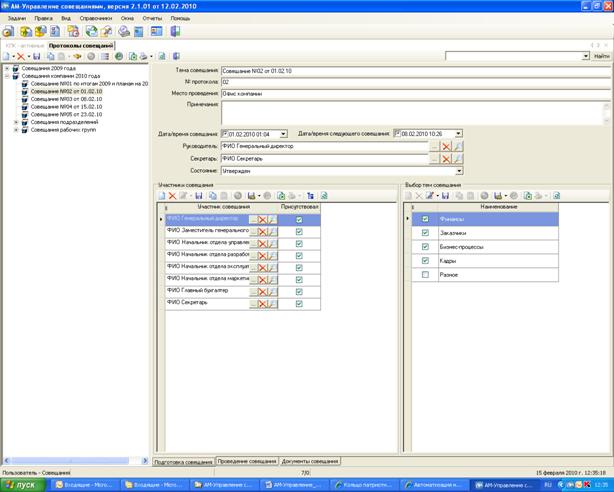Image resolution: width=614 pixels, height=492 pixels.
Task: Open the Дата/время совещания date dropdown
Action: 283,133
